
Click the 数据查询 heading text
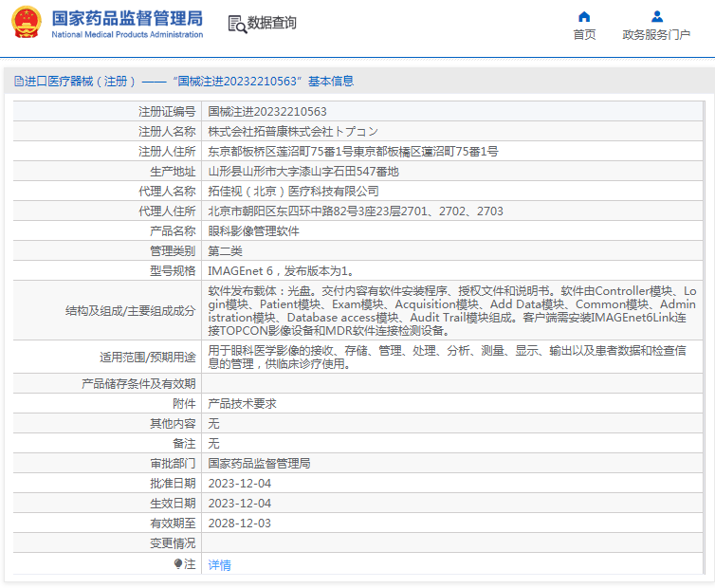point(272,23)
